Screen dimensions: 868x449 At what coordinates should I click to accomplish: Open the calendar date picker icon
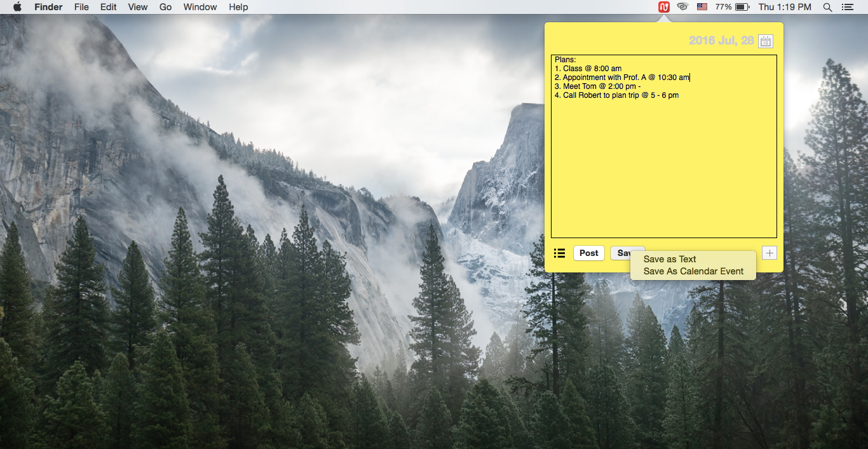pos(766,41)
